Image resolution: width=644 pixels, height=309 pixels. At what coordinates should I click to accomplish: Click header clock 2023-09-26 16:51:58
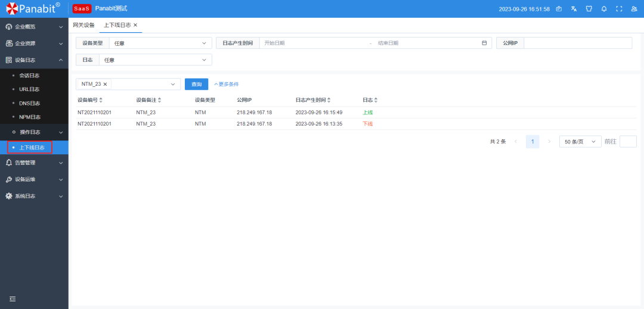524,9
